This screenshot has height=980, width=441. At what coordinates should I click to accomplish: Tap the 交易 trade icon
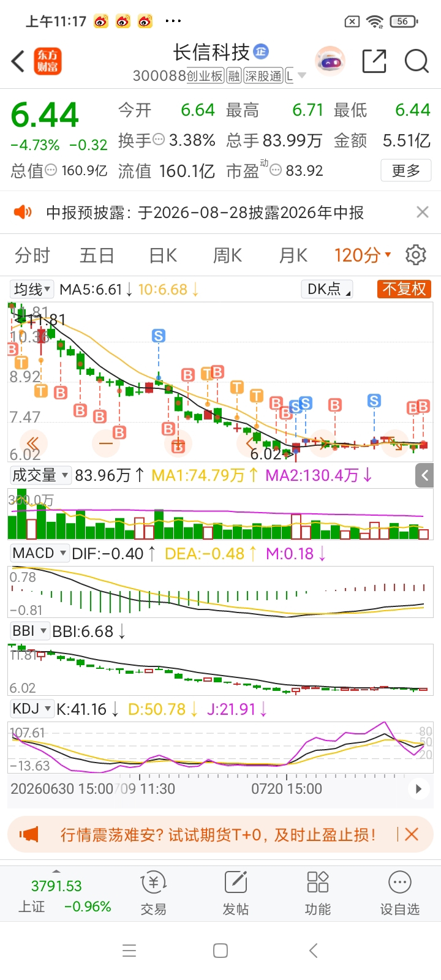tap(153, 893)
